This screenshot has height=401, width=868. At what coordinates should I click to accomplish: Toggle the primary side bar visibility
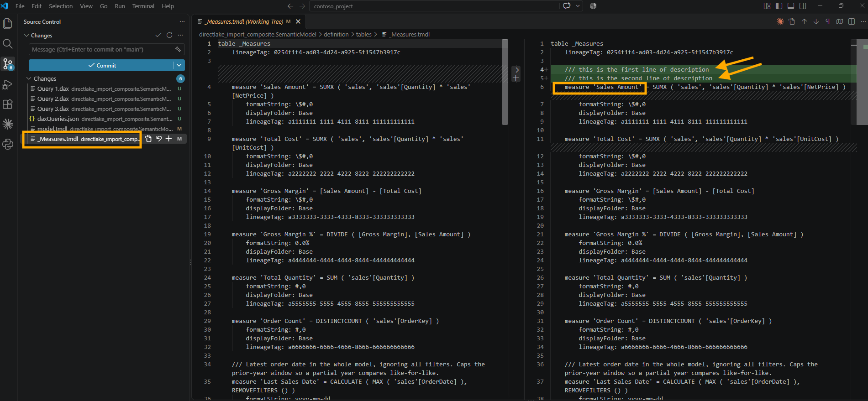click(x=779, y=6)
